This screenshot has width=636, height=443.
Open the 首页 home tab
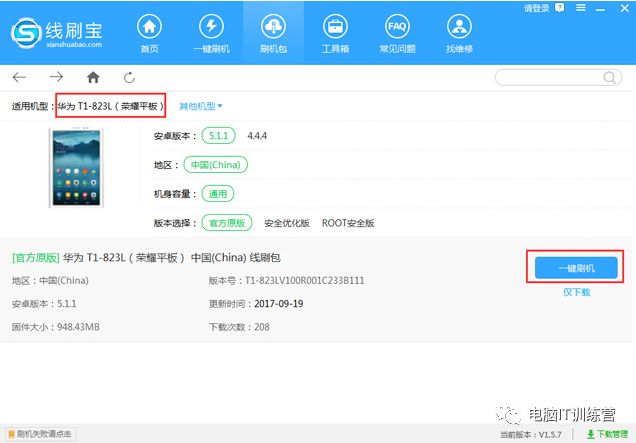point(149,34)
